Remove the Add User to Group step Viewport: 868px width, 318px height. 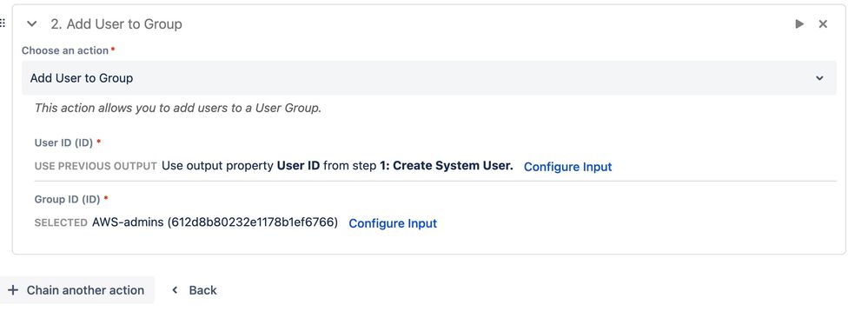point(823,23)
